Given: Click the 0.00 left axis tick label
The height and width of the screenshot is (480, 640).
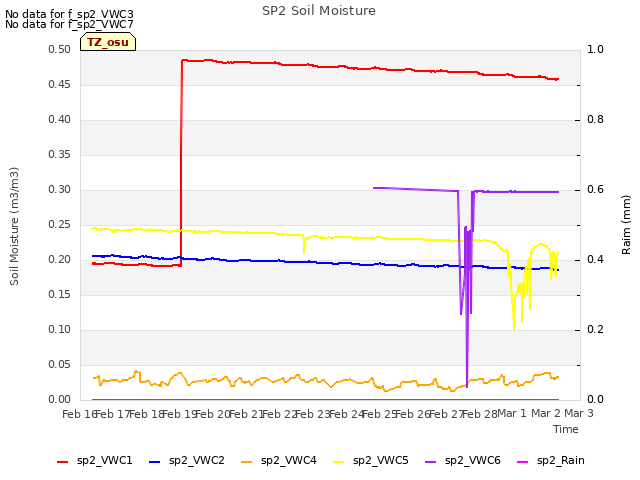Looking at the screenshot, I should tap(60, 400).
